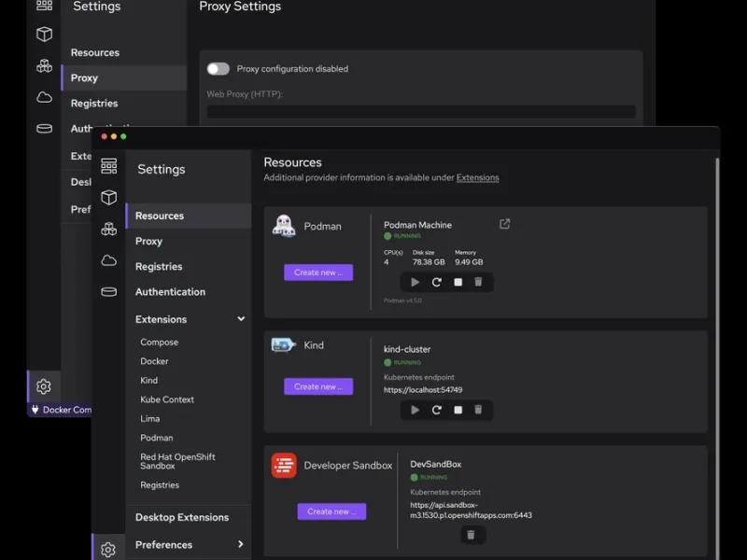
Task: Click Settings gear icon in back window
Action: 43,386
